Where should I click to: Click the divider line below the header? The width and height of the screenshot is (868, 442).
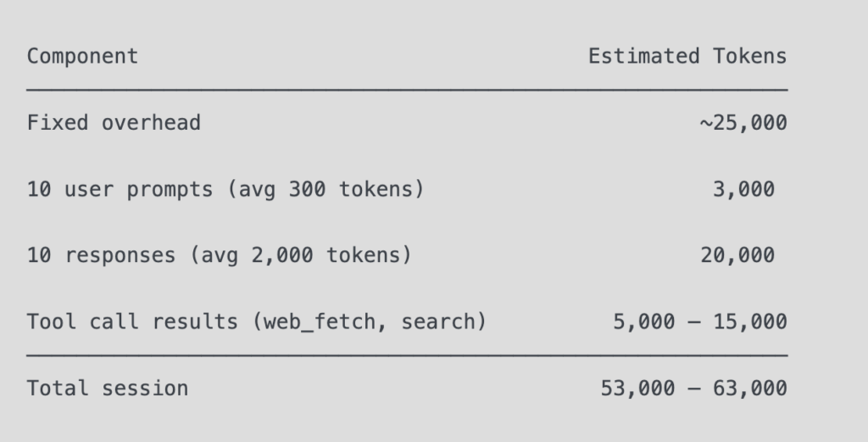coord(407,89)
